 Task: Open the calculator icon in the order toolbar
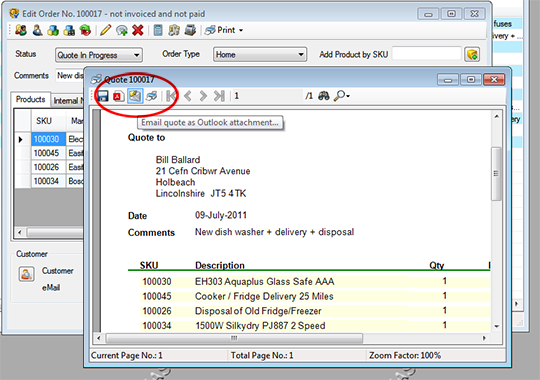(158, 30)
